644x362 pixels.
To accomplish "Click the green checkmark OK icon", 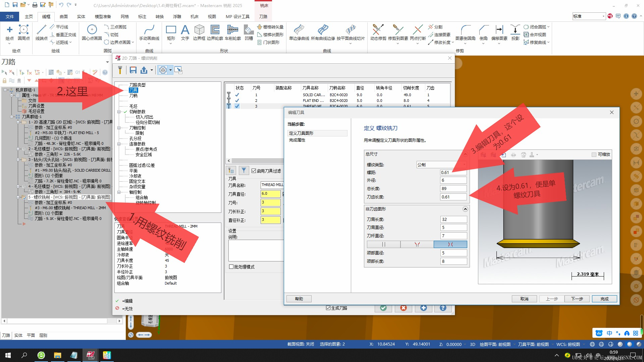I will pos(383,308).
